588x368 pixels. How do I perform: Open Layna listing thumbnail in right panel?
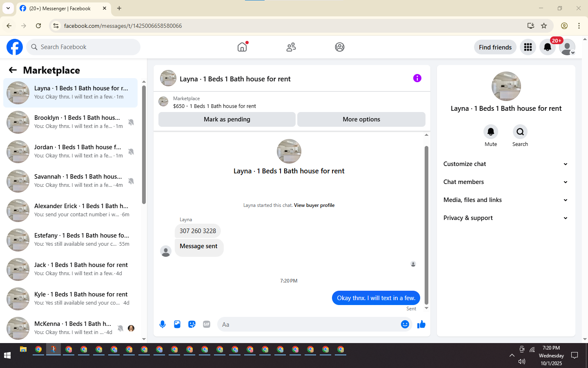tap(506, 86)
